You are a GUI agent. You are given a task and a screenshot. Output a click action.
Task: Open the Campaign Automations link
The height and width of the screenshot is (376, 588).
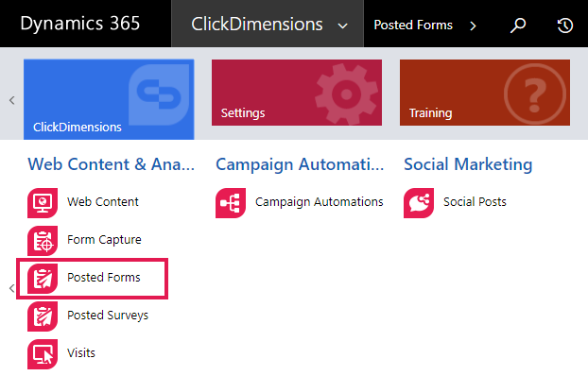(320, 202)
